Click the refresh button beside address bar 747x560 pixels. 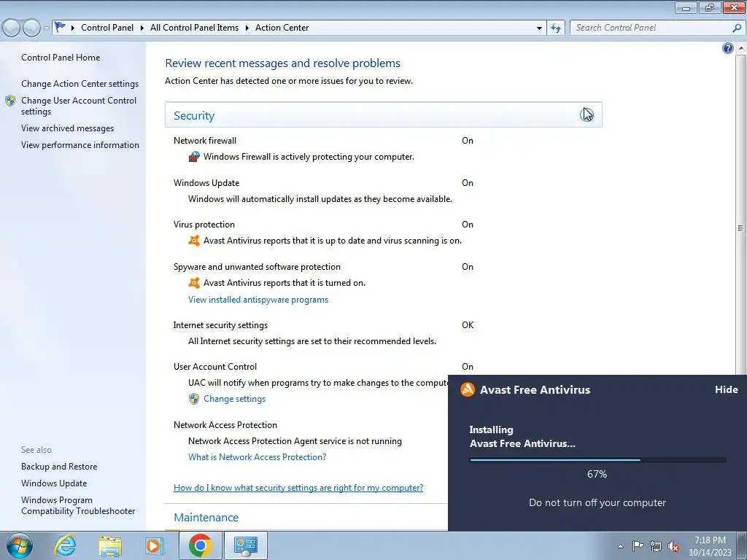(x=555, y=28)
